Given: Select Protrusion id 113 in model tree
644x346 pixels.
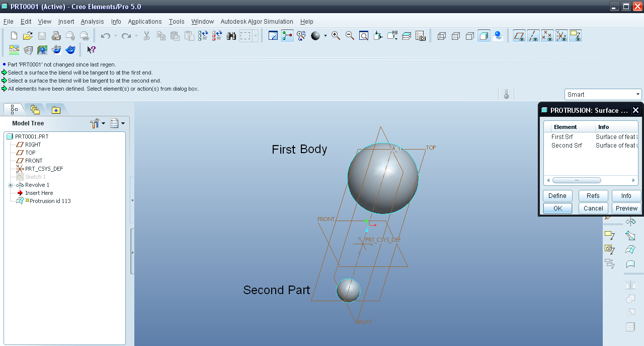Looking at the screenshot, I should [50, 201].
